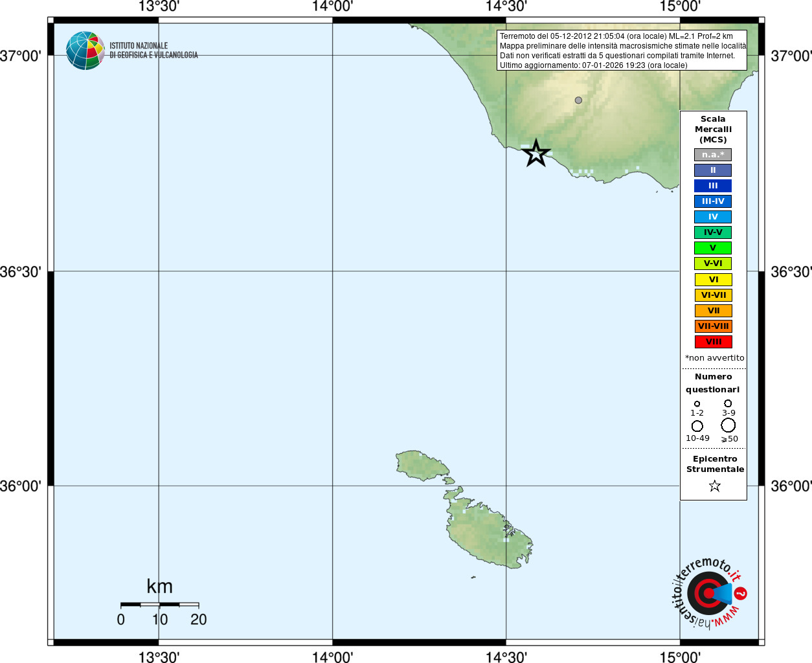The height and width of the screenshot is (663, 812).
Task: Click the right 36°30' latitude label
Action: 791,272
